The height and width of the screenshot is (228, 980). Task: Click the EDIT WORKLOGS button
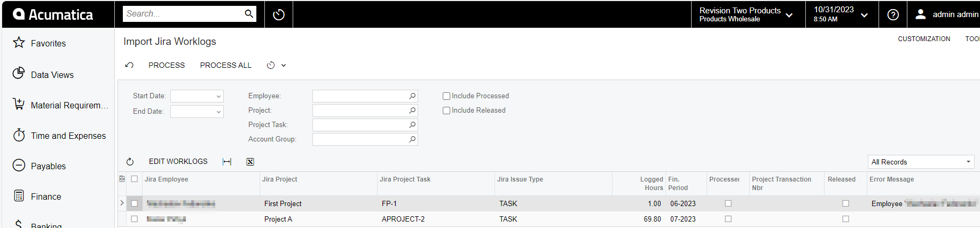(178, 161)
